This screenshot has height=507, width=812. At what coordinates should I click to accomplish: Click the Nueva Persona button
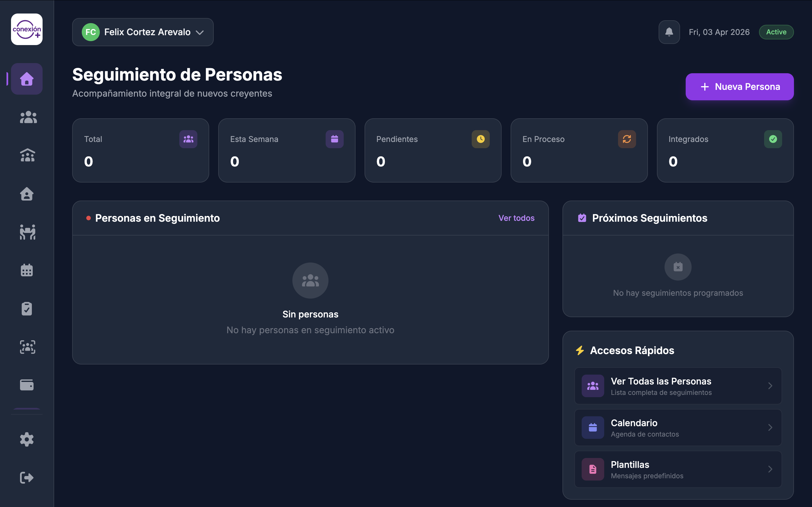click(x=739, y=86)
